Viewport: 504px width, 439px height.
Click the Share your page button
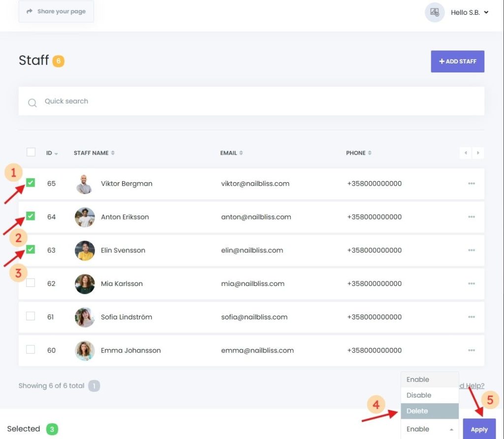point(56,11)
